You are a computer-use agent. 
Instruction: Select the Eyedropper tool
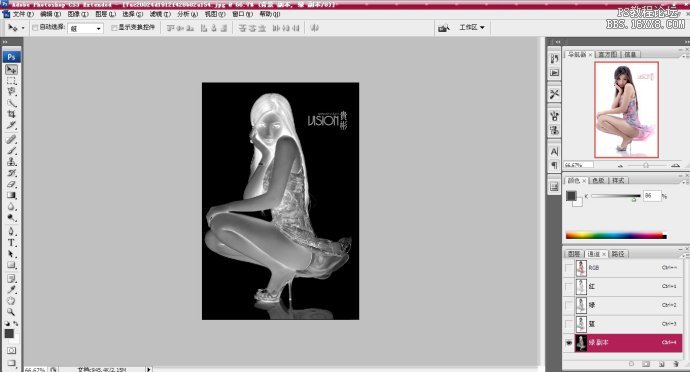pyautogui.click(x=11, y=290)
